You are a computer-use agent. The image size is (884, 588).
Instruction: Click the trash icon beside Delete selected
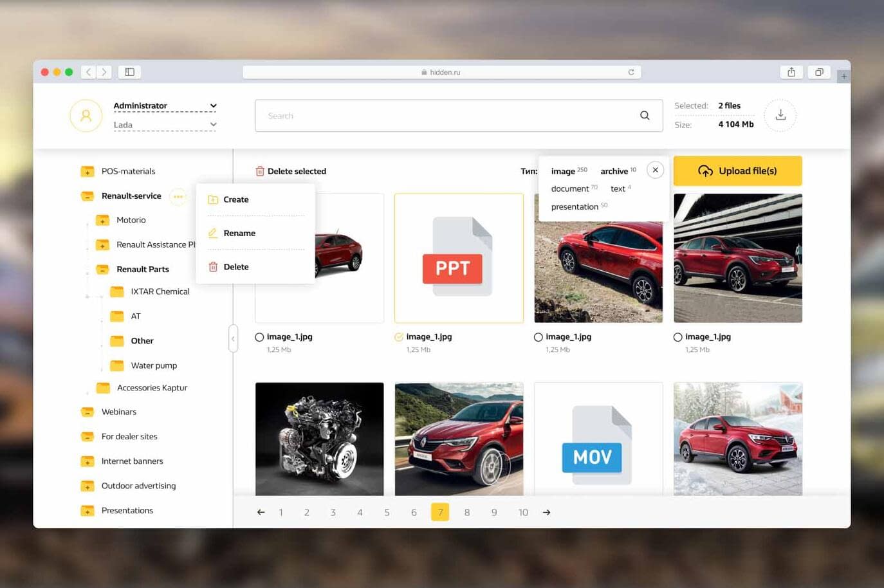(260, 171)
